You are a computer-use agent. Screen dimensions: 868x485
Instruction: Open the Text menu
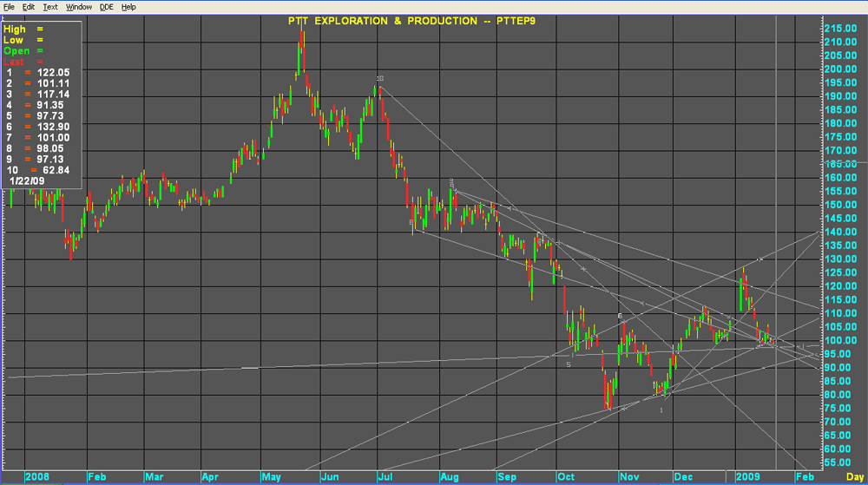pos(50,7)
